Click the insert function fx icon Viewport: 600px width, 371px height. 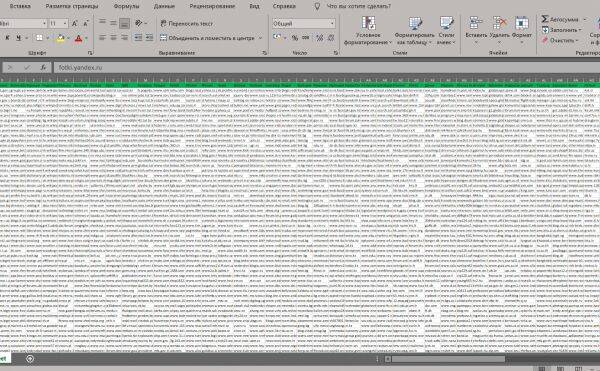coord(43,67)
